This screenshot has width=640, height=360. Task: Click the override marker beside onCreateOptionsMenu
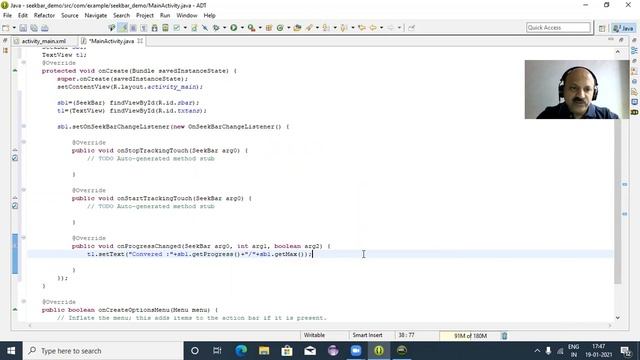point(15,309)
